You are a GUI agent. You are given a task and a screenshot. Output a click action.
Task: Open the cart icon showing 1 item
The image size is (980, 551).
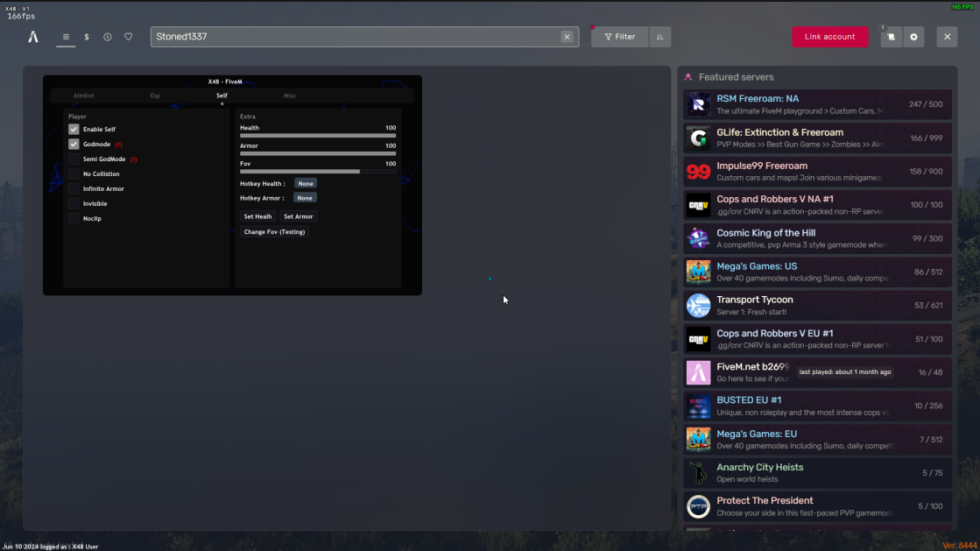(891, 37)
